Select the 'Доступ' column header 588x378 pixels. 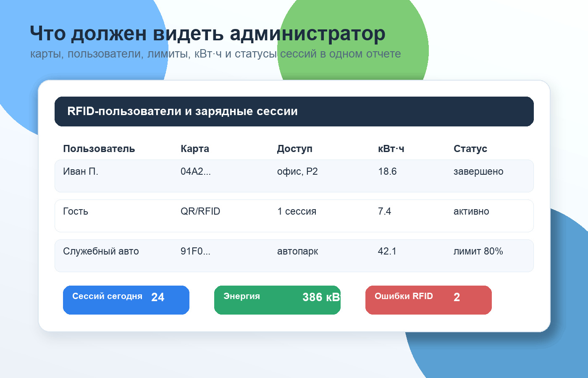pyautogui.click(x=295, y=149)
